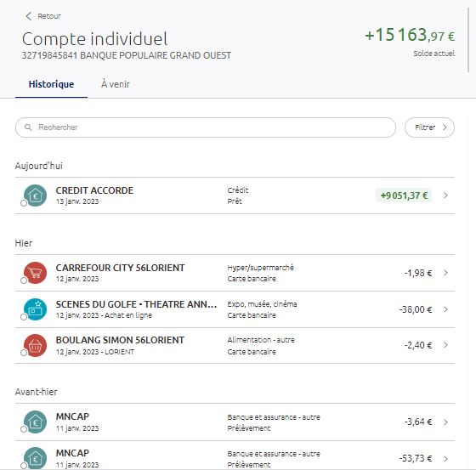
Task: Click the CREDIT ACCORDE loan category icon
Action: [35, 195]
